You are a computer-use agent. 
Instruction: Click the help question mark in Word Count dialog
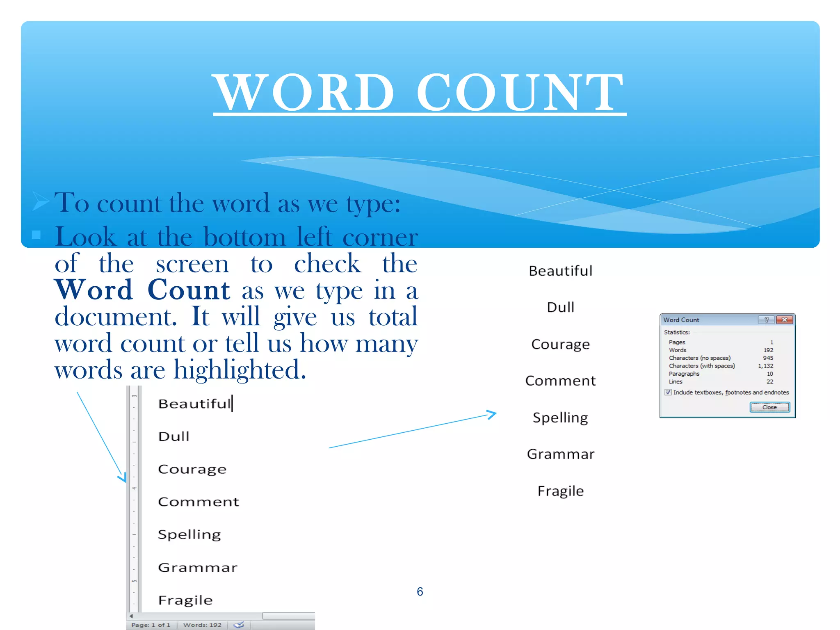766,320
